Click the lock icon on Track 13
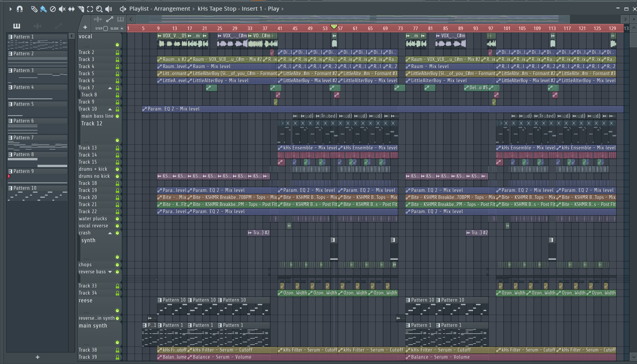 (x=117, y=148)
